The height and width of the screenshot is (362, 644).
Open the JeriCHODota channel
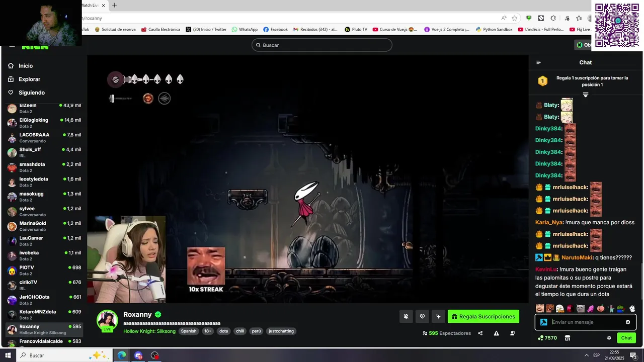click(x=44, y=300)
